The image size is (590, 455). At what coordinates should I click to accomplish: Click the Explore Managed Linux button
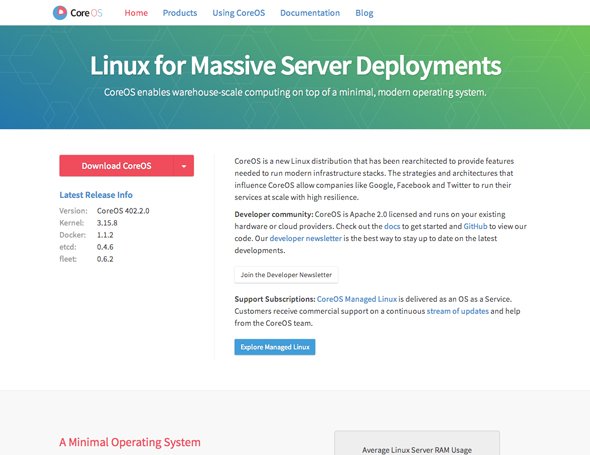(275, 347)
